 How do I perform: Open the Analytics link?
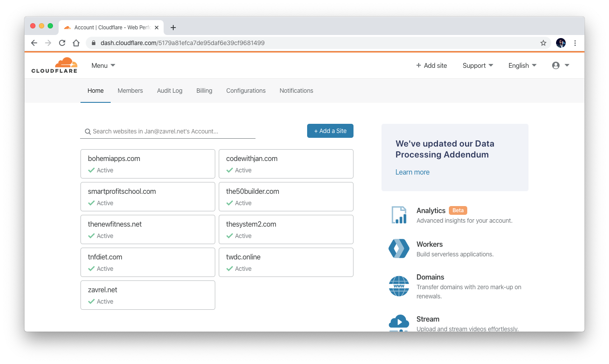(x=431, y=210)
